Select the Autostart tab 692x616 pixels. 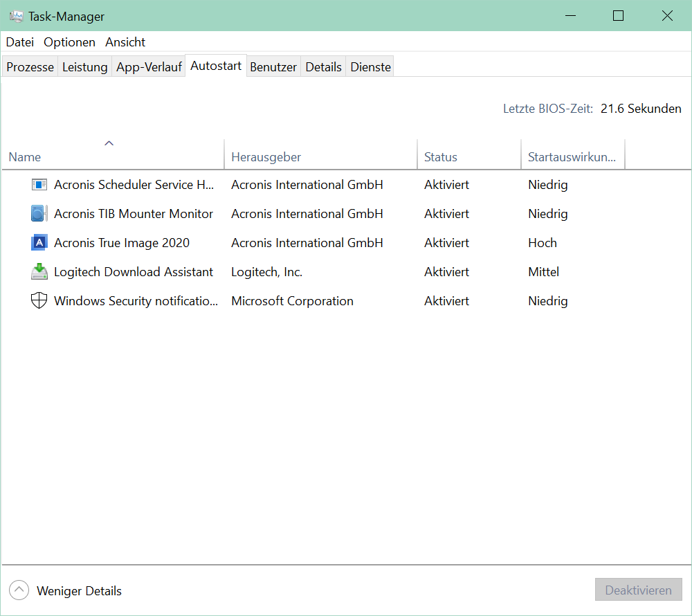(x=216, y=66)
